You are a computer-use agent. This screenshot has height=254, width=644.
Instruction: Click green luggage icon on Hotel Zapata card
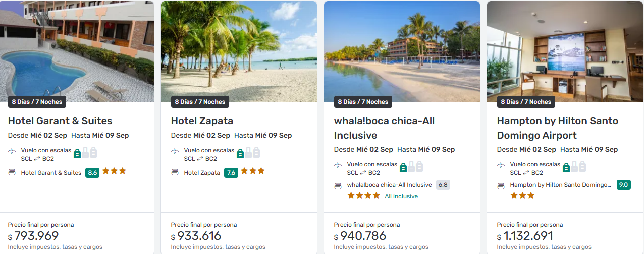tap(240, 153)
